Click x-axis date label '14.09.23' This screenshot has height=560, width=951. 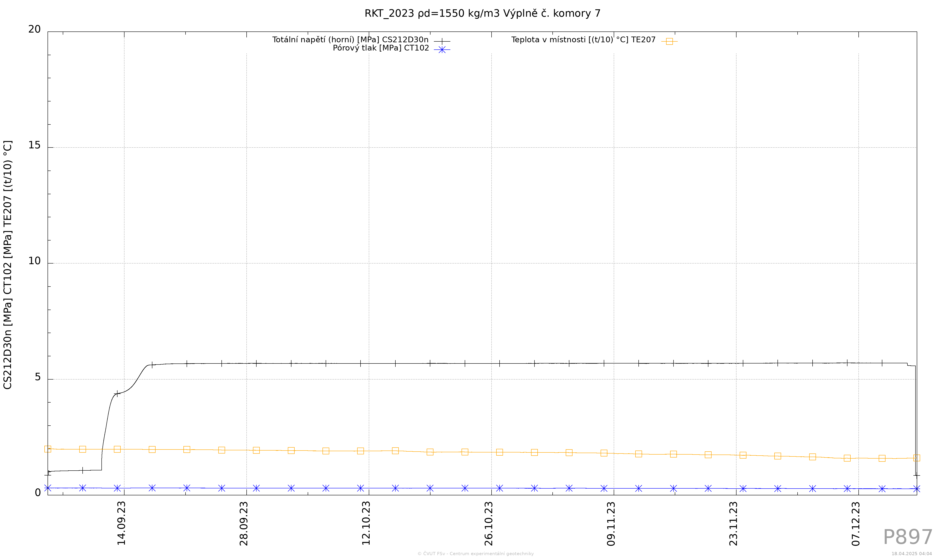coord(122,523)
